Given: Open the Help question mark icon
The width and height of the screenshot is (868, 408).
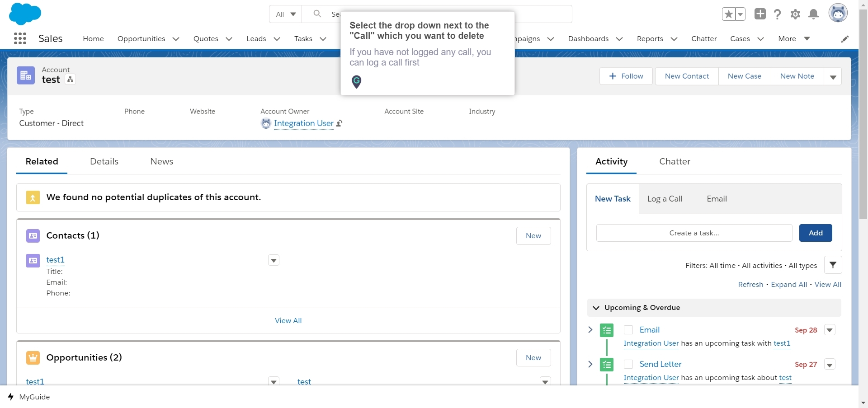Looking at the screenshot, I should pyautogui.click(x=777, y=14).
